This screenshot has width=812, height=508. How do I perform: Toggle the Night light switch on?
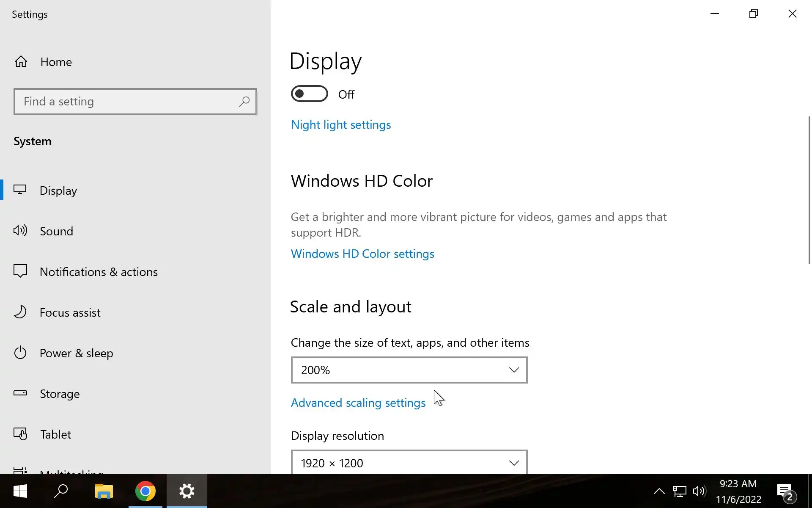(309, 94)
